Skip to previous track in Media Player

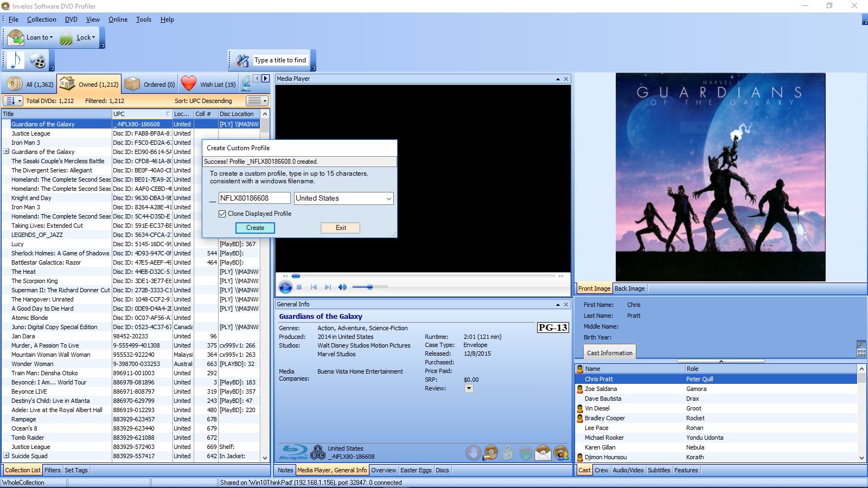(x=314, y=287)
